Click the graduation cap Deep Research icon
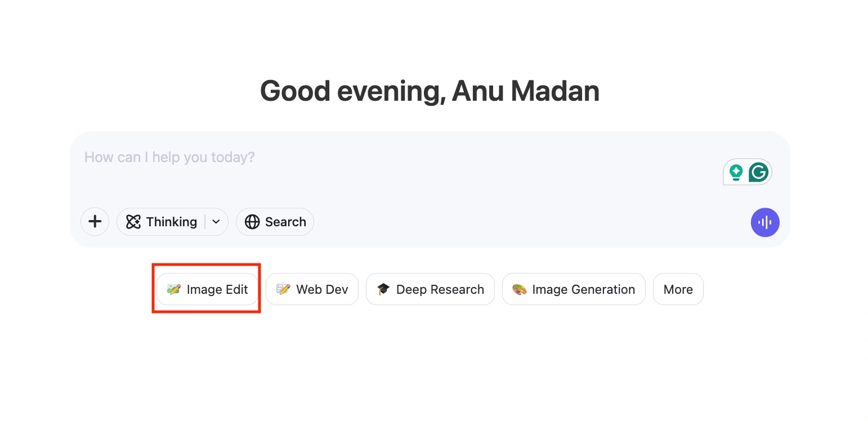This screenshot has width=868, height=421. 383,289
